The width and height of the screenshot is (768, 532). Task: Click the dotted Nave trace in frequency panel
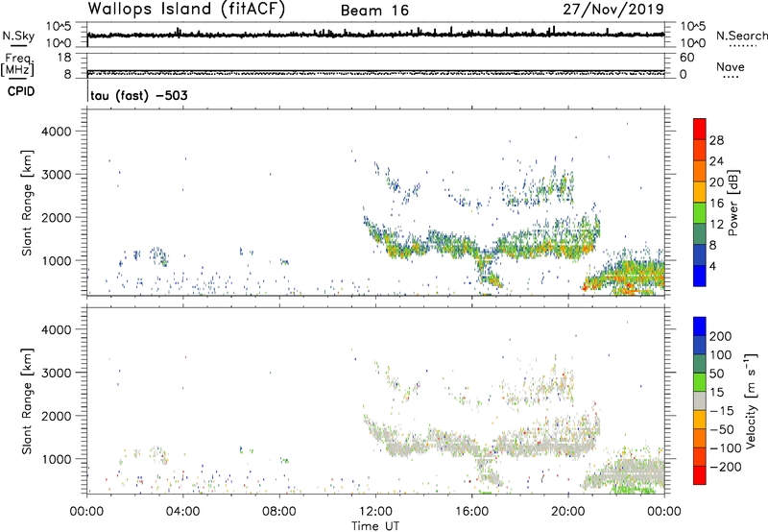(x=375, y=74)
